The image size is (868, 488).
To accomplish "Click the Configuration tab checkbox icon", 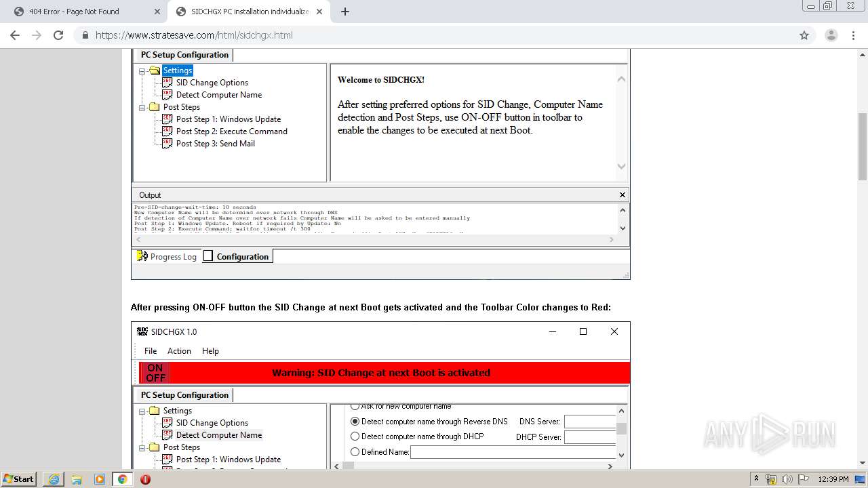I will tap(208, 256).
